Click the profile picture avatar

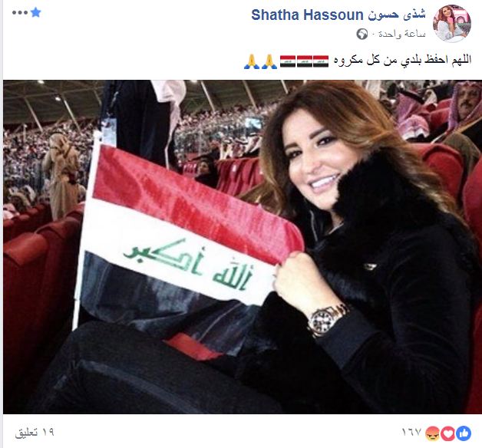tap(452, 23)
